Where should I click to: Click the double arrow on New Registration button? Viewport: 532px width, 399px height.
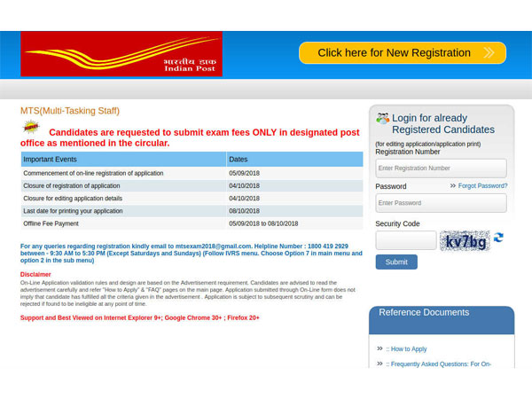(x=489, y=53)
